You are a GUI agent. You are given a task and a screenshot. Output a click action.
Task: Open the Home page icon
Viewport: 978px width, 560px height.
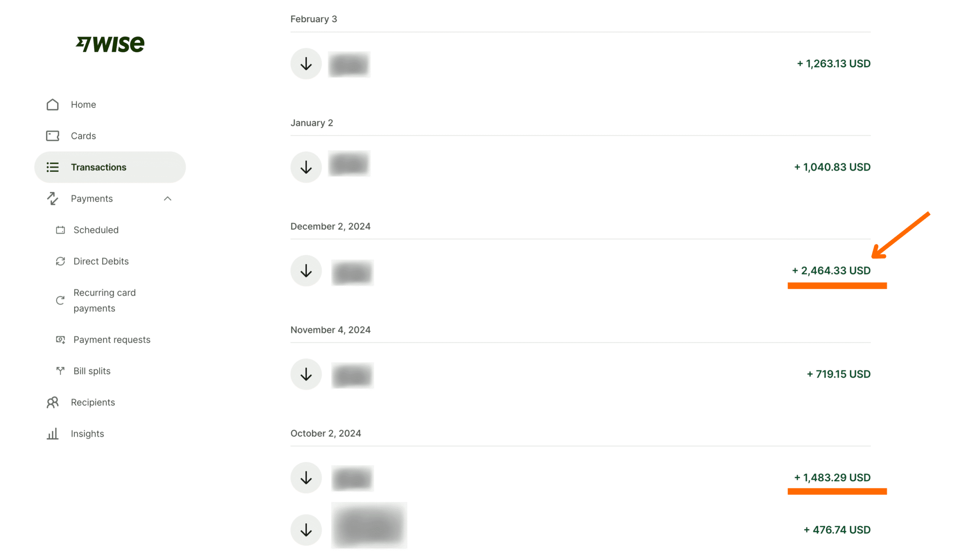pos(53,105)
